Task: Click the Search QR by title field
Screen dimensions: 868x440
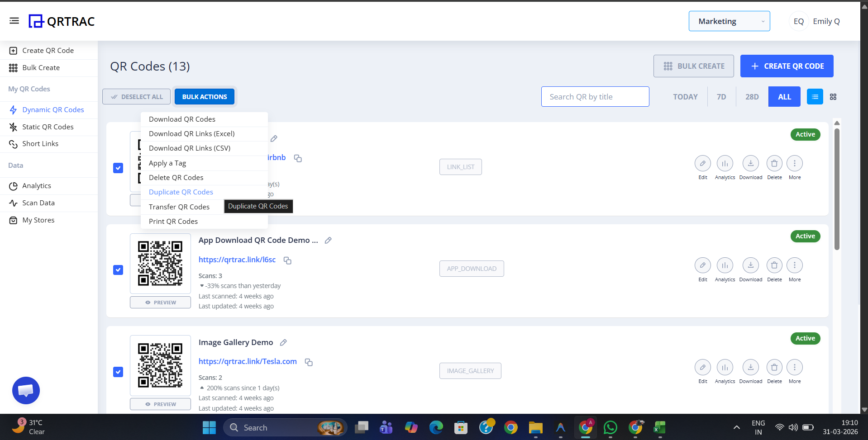Action: (x=595, y=96)
